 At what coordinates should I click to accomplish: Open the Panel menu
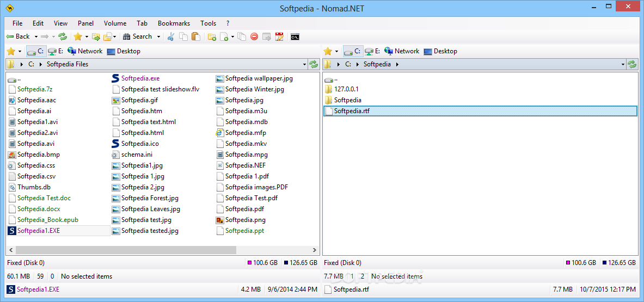click(86, 23)
